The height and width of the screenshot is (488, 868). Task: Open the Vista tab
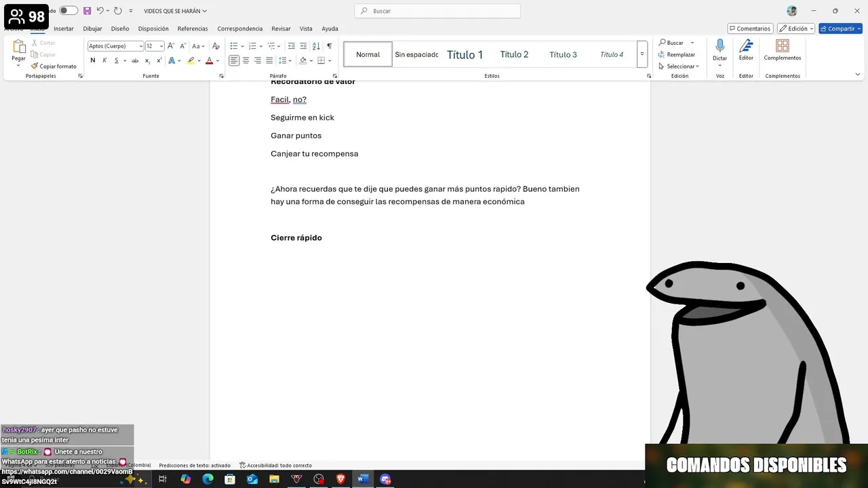(x=306, y=28)
